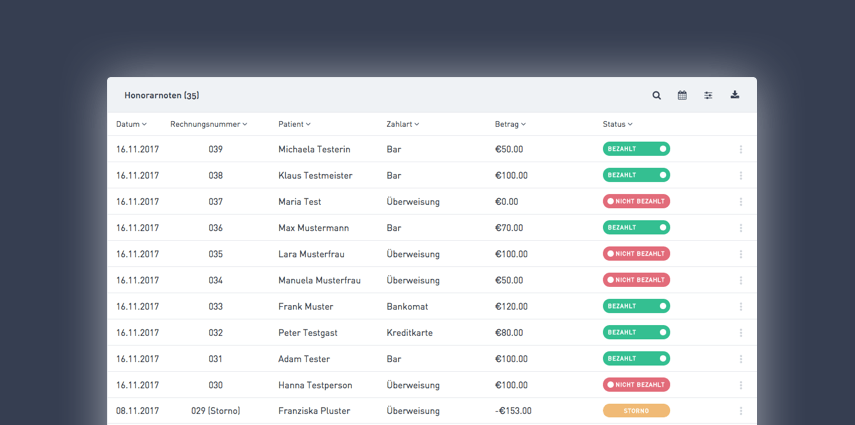Select the Lara Musterfrau invoice row
Image resolution: width=855 pixels, height=425 pixels.
[432, 254]
